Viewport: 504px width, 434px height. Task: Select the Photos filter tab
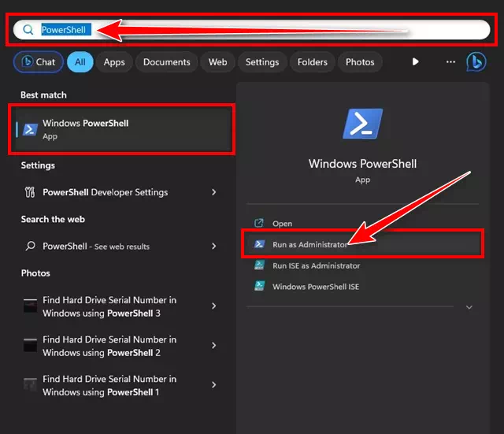pyautogui.click(x=360, y=61)
